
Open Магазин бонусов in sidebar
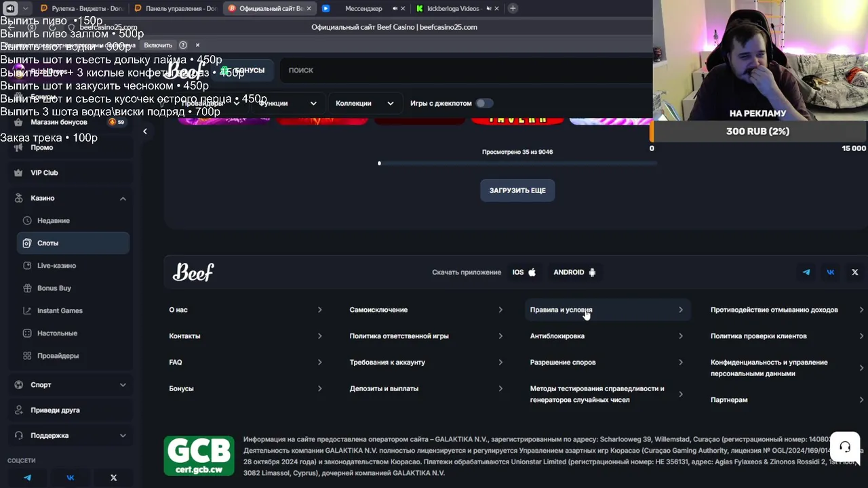(x=70, y=122)
